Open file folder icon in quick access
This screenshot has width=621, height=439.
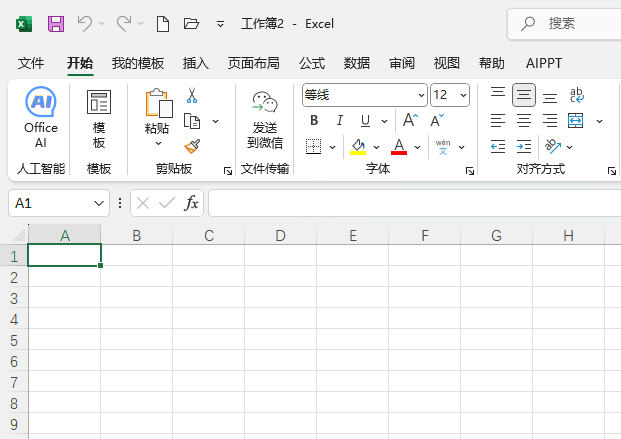[191, 24]
